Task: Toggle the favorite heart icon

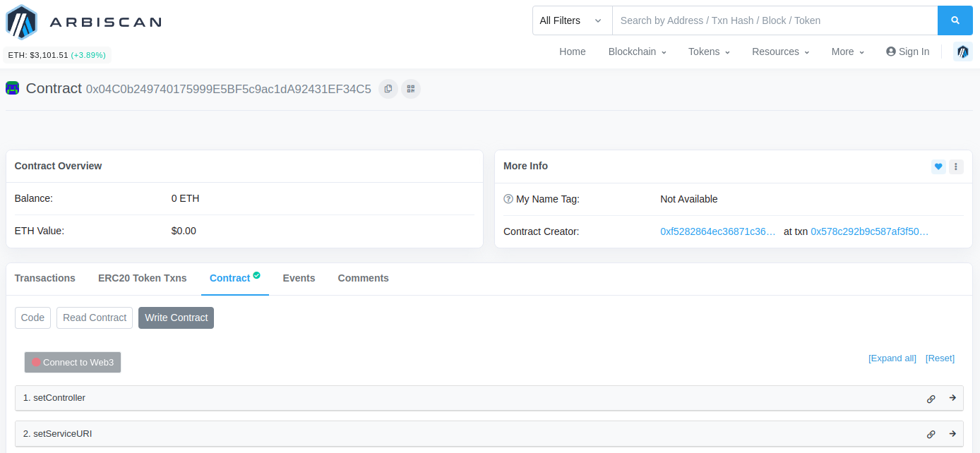Action: click(938, 167)
